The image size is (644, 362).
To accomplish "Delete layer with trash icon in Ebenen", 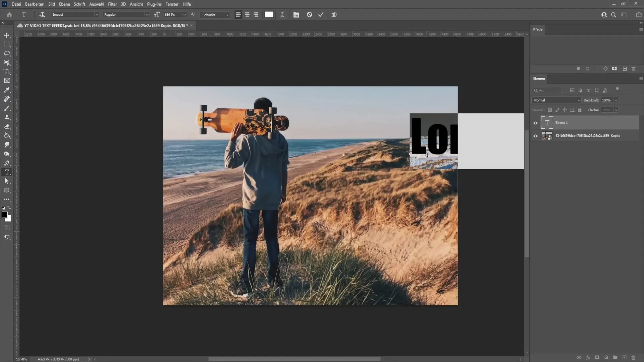I will (x=633, y=358).
